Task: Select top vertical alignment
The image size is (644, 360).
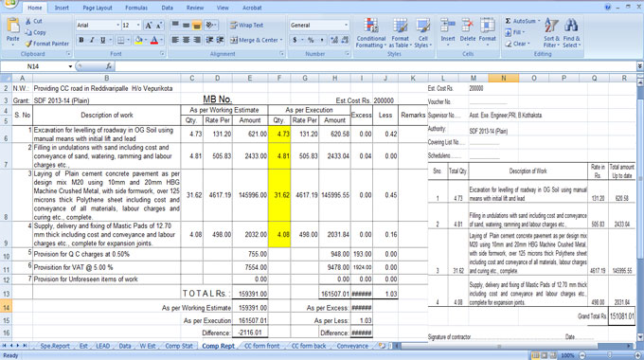Action: click(175, 25)
